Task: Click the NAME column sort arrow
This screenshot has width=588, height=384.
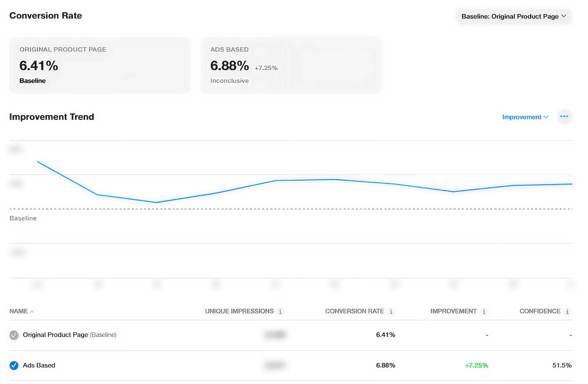Action: (32, 311)
